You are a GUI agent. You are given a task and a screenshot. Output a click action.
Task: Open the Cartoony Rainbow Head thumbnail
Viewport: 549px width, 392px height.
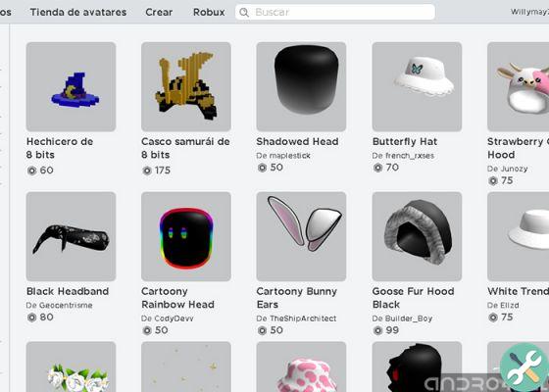186,236
